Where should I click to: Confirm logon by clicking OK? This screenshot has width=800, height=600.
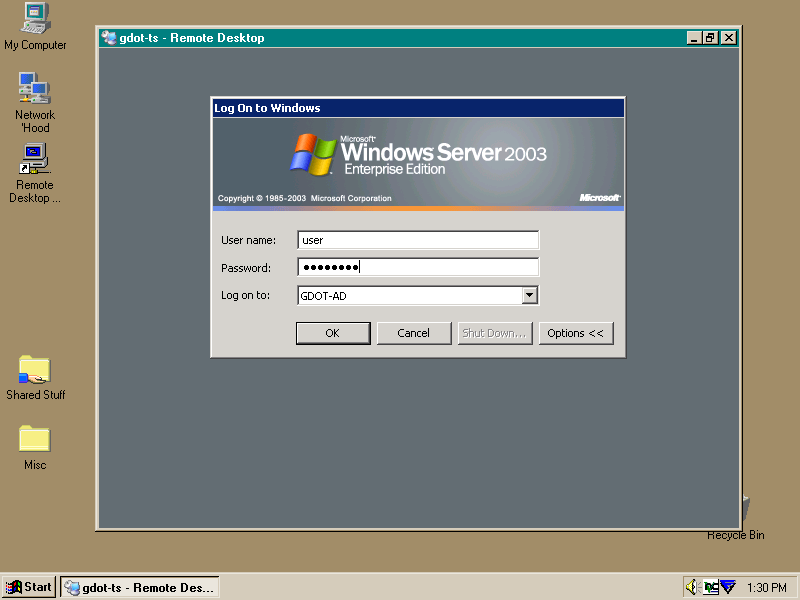tap(333, 333)
